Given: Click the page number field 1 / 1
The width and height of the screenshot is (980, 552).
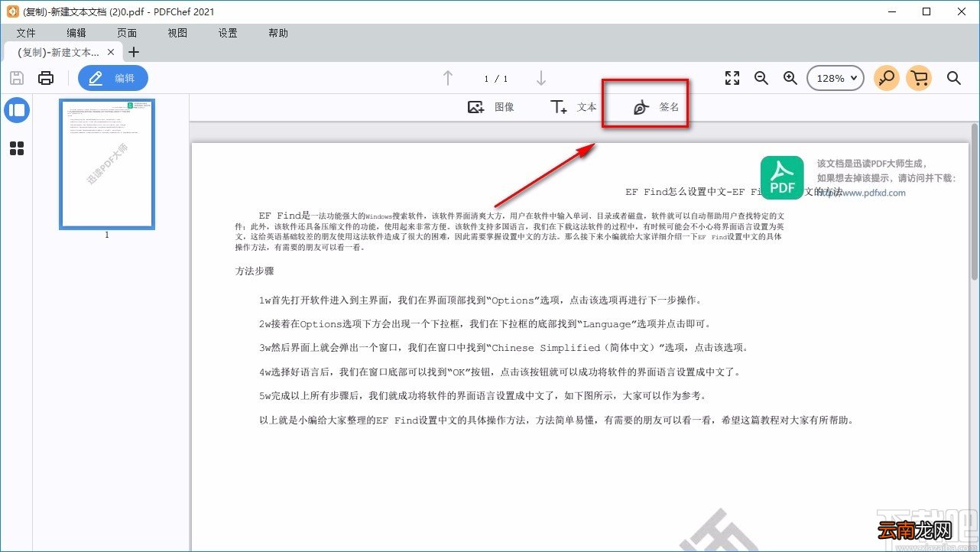Looking at the screenshot, I should [x=496, y=79].
